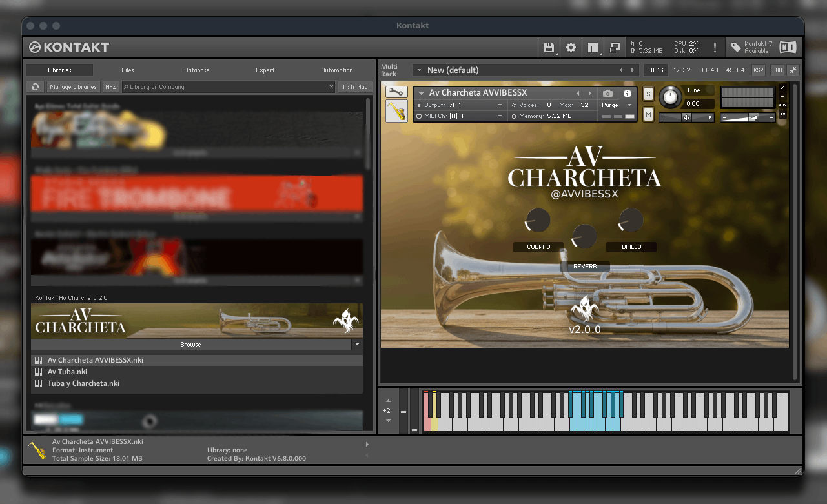Solo the Av Charcheta instrument
Viewport: 827px width, 504px height.
coord(648,94)
